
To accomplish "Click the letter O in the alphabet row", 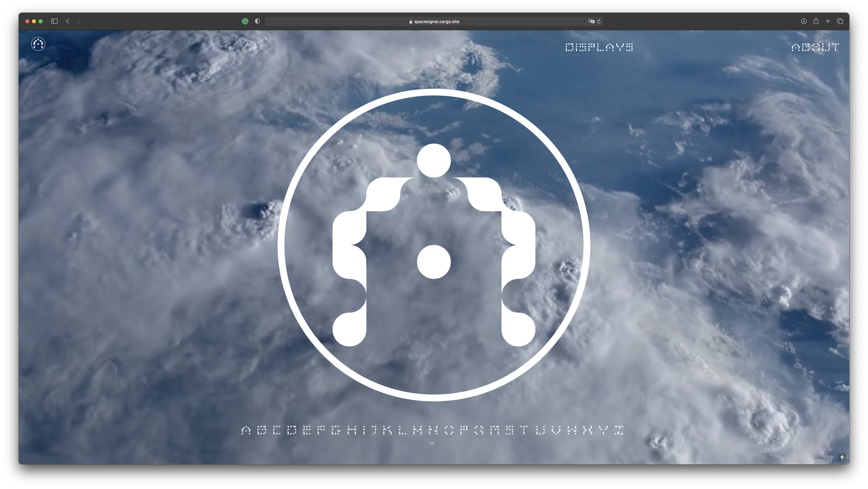I will [449, 430].
